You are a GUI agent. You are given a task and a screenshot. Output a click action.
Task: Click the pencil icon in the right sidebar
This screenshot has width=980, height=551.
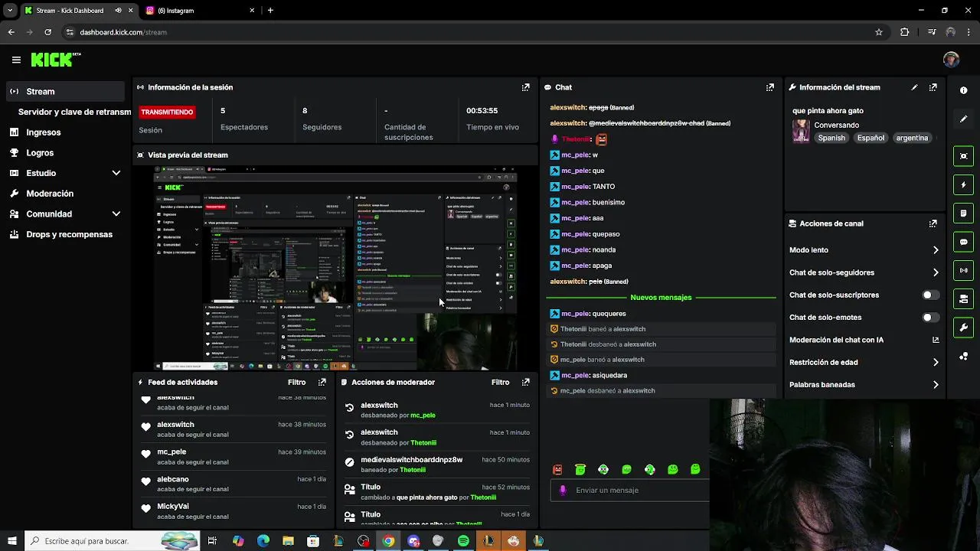point(963,119)
